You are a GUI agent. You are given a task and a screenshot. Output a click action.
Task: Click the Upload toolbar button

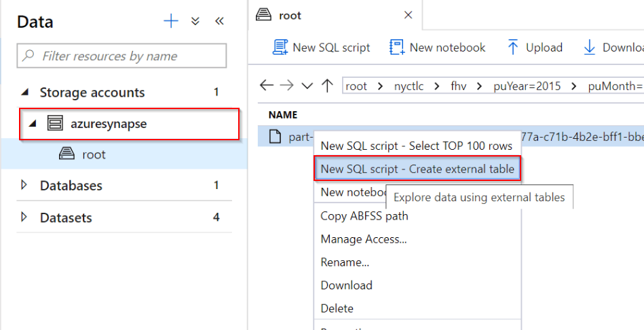pyautogui.click(x=535, y=47)
